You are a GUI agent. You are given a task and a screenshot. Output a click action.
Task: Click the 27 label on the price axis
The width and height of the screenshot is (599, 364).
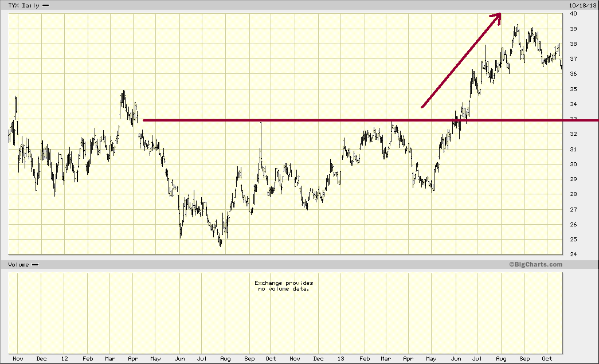click(x=573, y=210)
